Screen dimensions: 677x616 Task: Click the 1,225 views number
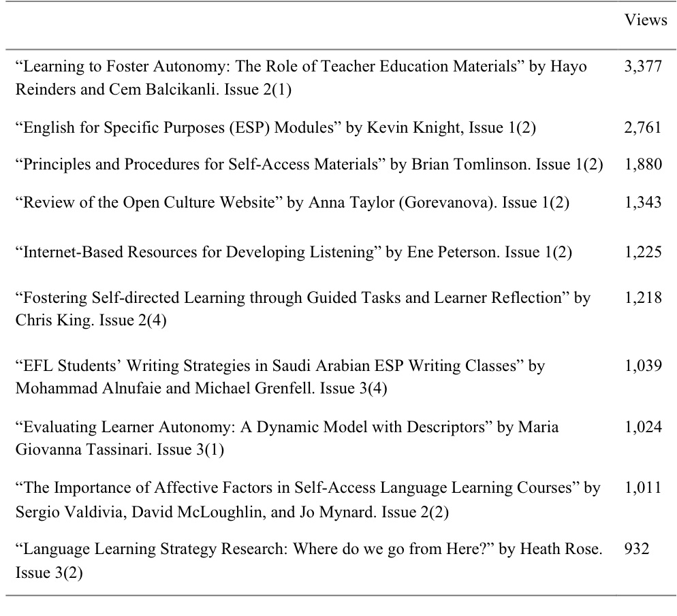coord(642,253)
